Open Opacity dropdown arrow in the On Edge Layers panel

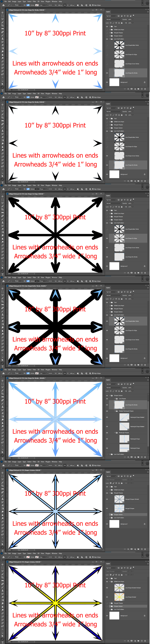(x=133, y=203)
